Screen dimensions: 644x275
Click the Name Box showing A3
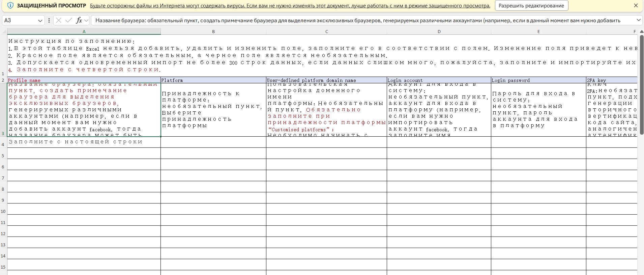(x=20, y=20)
